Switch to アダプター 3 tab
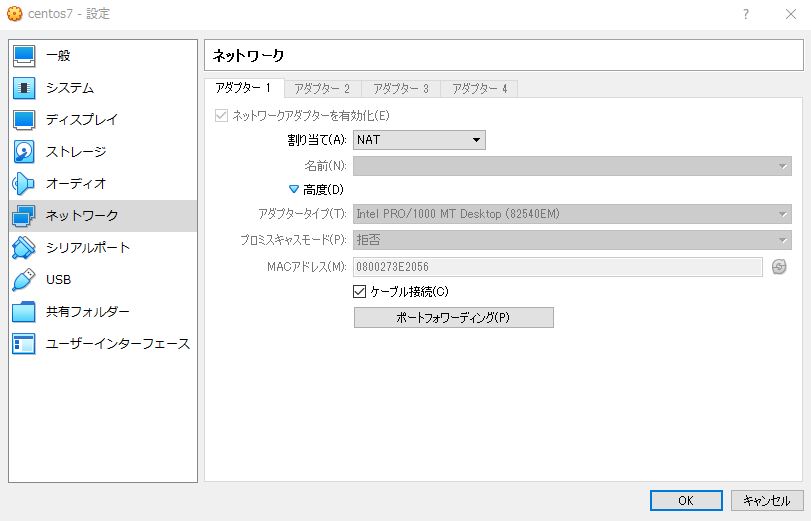This screenshot has width=811, height=521. 401,89
